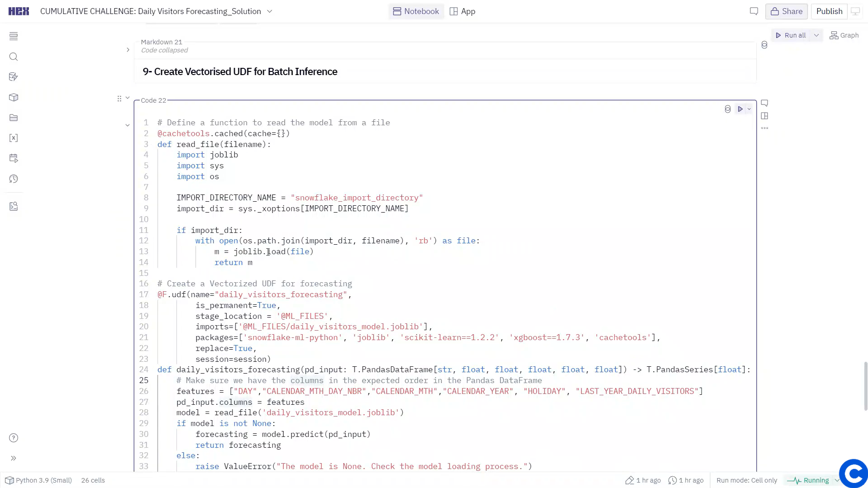Open the comments icon in top bar
Screen dimensions: 868x488
[x=754, y=11]
